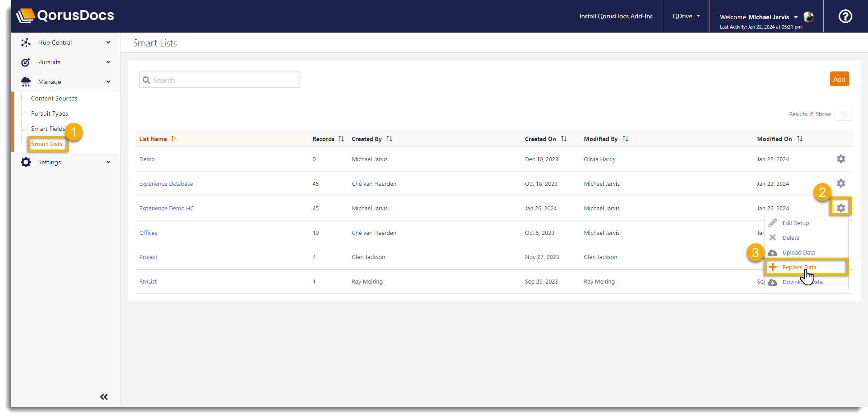Open Smart Fields in the sidebar
The width and height of the screenshot is (868, 418).
click(x=47, y=129)
